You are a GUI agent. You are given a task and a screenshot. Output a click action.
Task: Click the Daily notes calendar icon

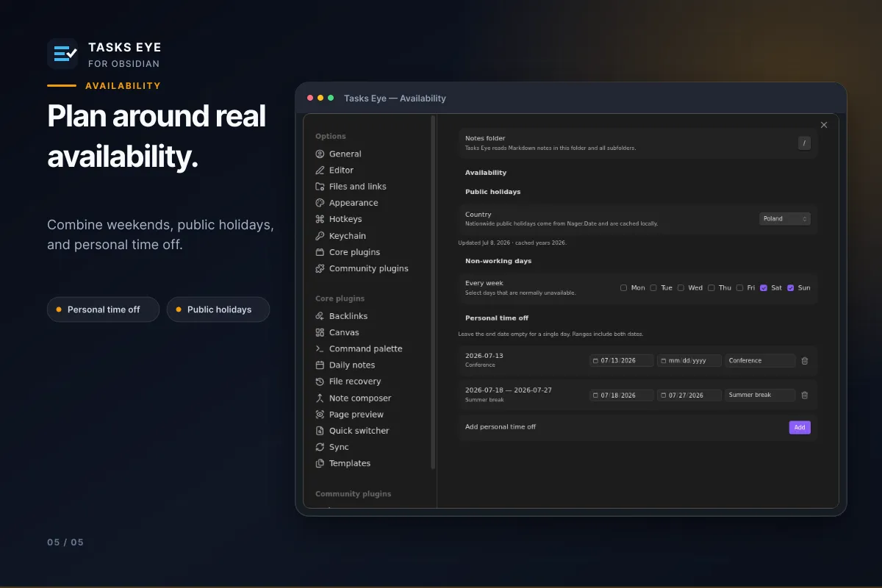(x=320, y=365)
